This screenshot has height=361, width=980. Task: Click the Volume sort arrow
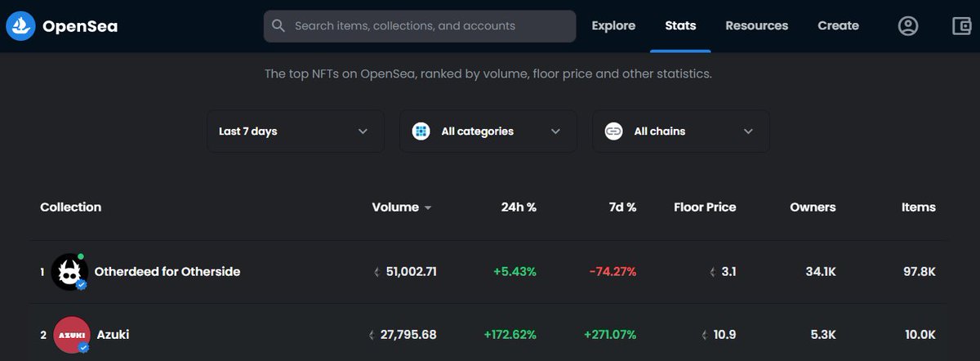[428, 208]
